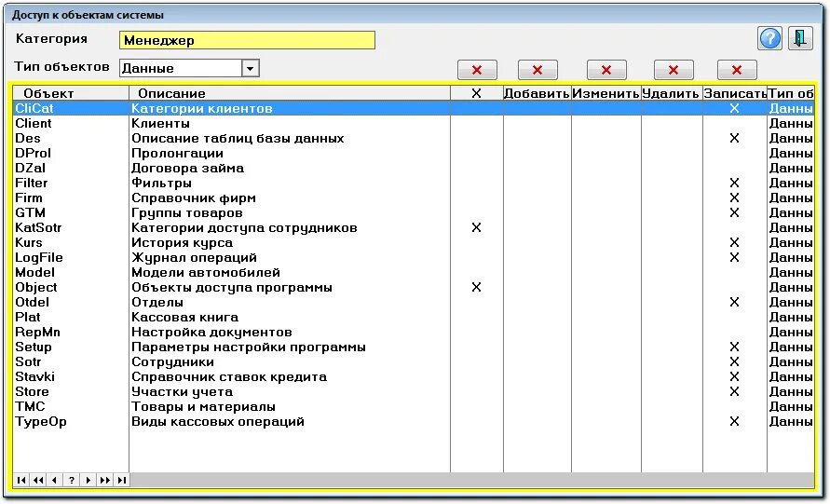
Task: Toggle Записать mark for Des row
Action: point(734,138)
